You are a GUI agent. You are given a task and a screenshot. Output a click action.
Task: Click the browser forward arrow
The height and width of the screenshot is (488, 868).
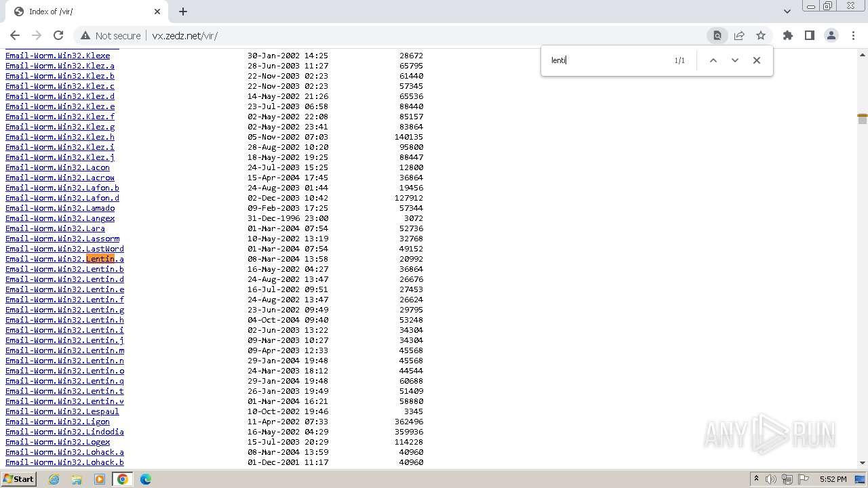[x=37, y=35]
